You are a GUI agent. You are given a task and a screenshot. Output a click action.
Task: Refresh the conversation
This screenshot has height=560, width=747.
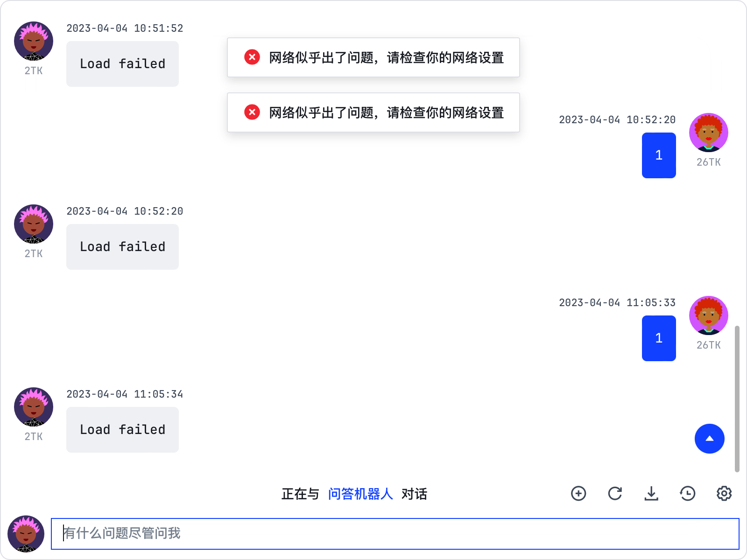pyautogui.click(x=615, y=494)
